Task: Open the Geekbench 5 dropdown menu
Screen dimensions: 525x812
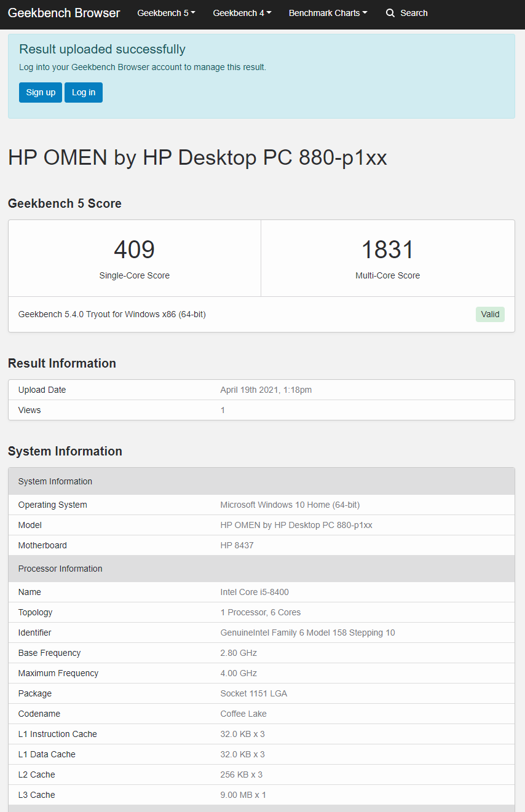Action: pyautogui.click(x=167, y=13)
